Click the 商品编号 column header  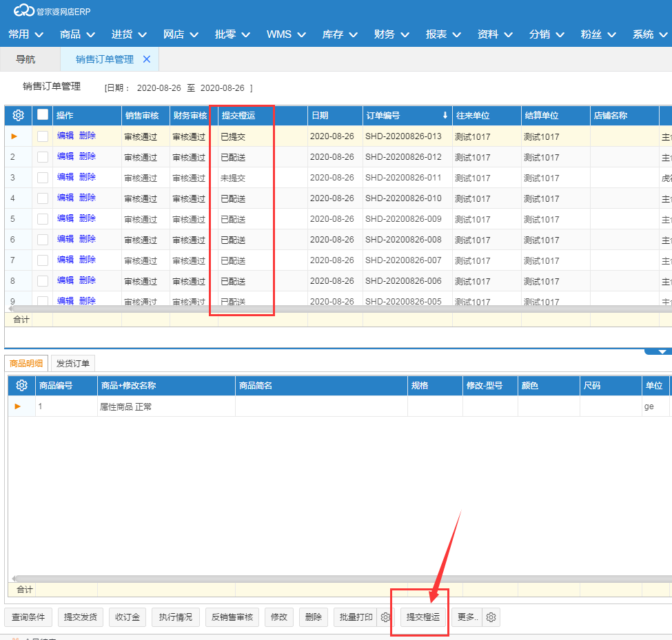tap(66, 385)
